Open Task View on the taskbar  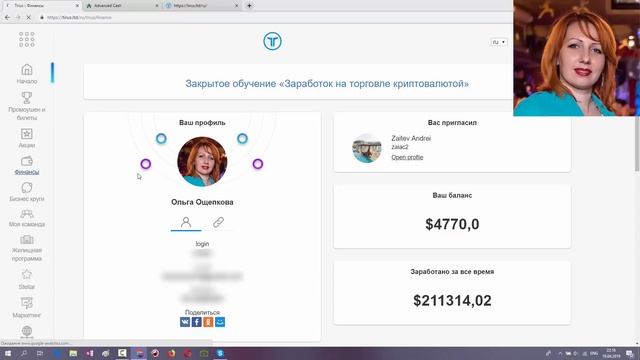(x=40, y=353)
